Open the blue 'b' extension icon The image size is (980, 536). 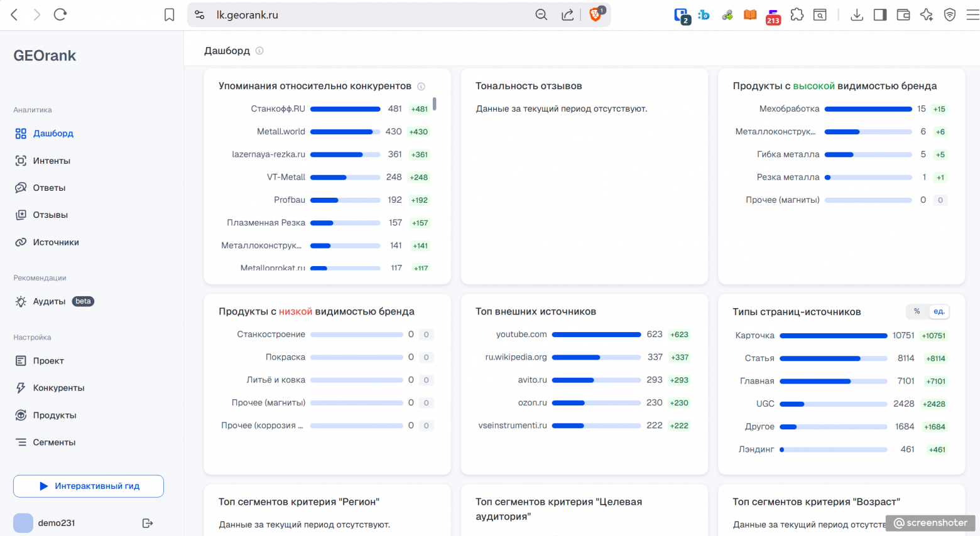pyautogui.click(x=704, y=14)
